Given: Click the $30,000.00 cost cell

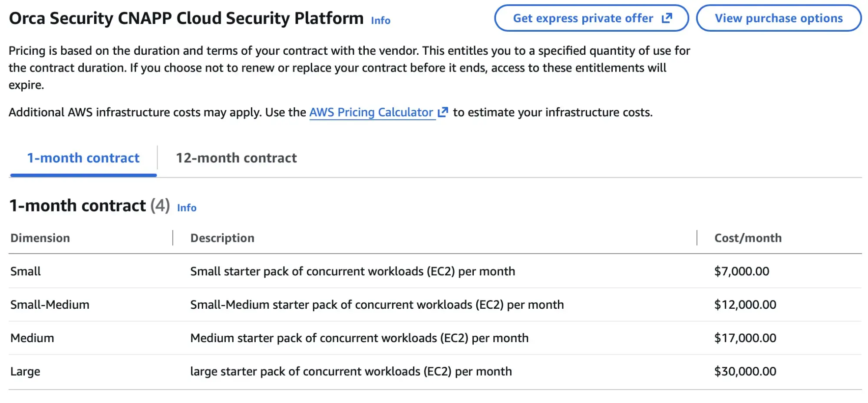Looking at the screenshot, I should (x=745, y=371).
